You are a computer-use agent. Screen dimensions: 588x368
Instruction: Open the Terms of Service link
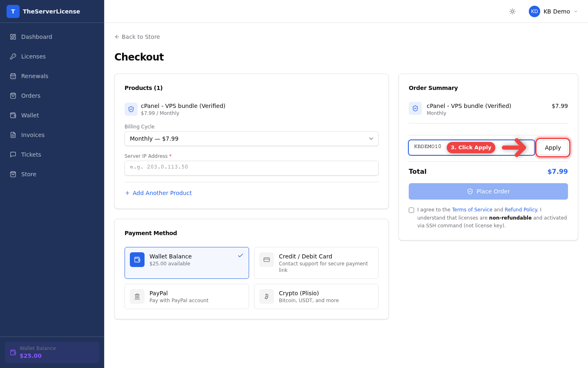[x=472, y=210]
